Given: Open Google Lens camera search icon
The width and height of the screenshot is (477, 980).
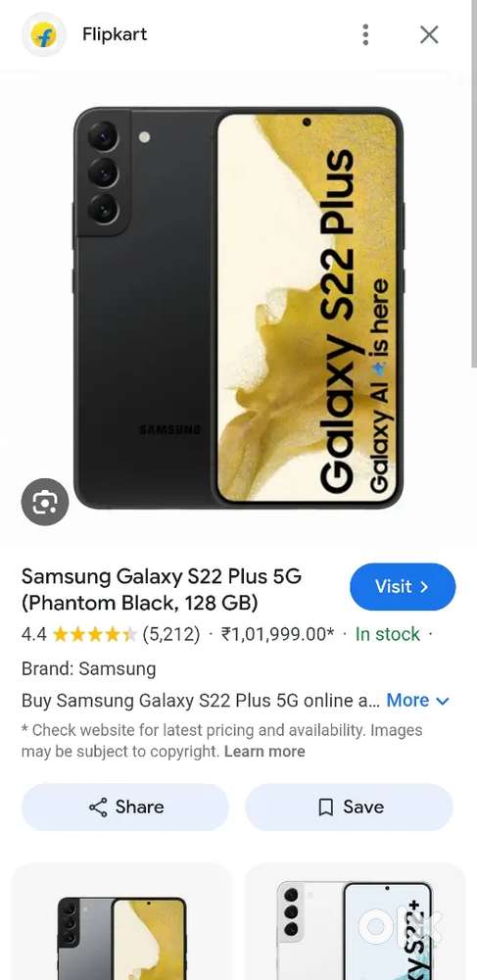Looking at the screenshot, I should click(45, 501).
